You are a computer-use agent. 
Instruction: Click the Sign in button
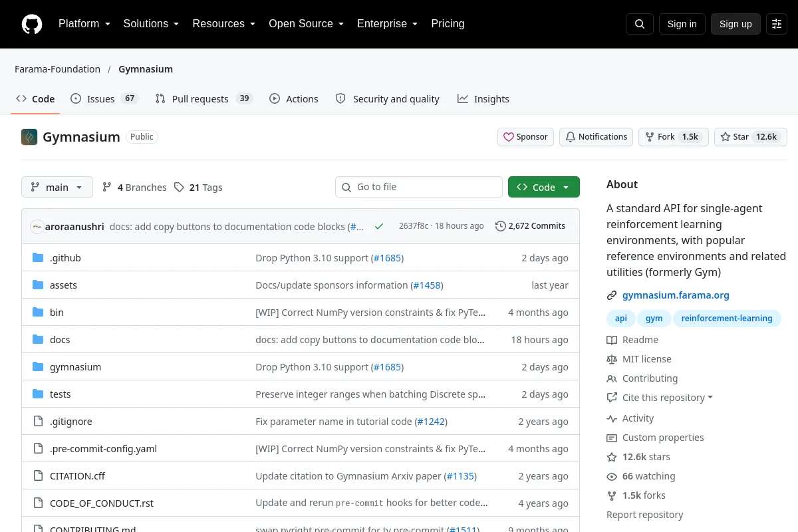682,24
